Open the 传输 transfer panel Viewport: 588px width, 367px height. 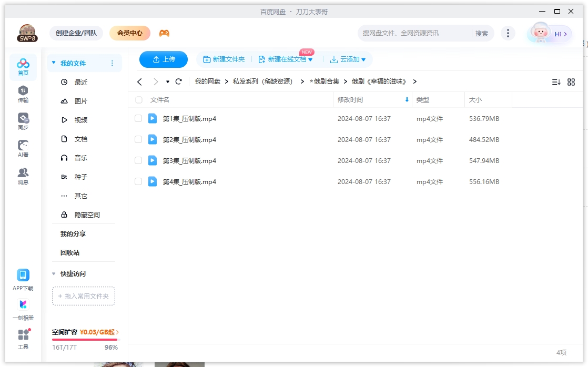(23, 94)
